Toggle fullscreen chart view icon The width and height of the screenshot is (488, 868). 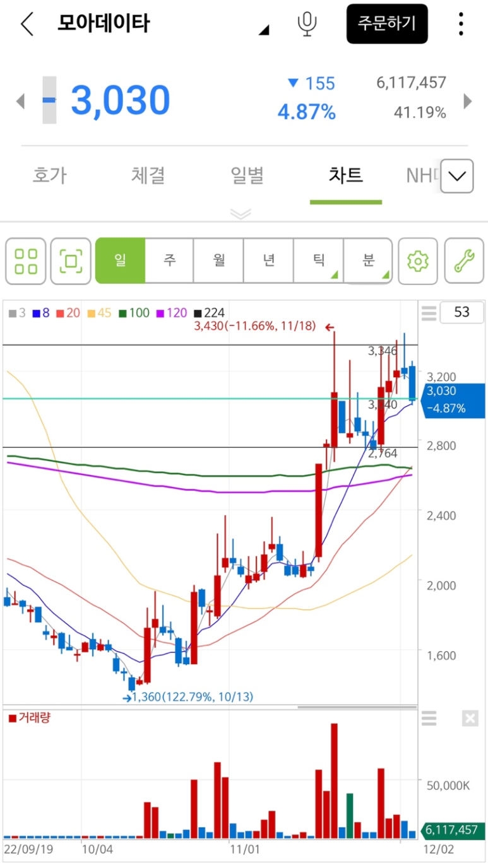coord(71,261)
